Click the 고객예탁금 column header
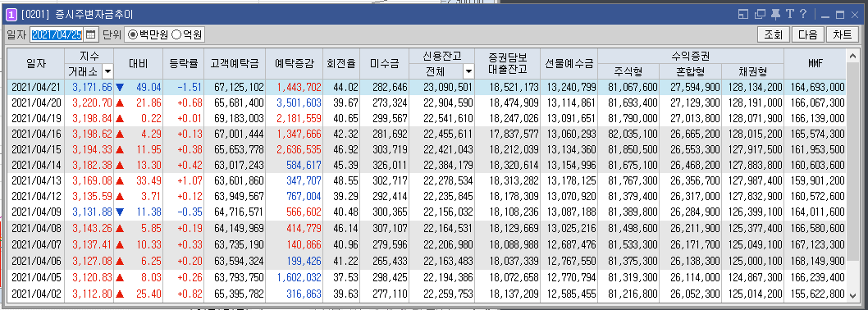Image resolution: width=868 pixels, height=310 pixels. tap(235, 64)
